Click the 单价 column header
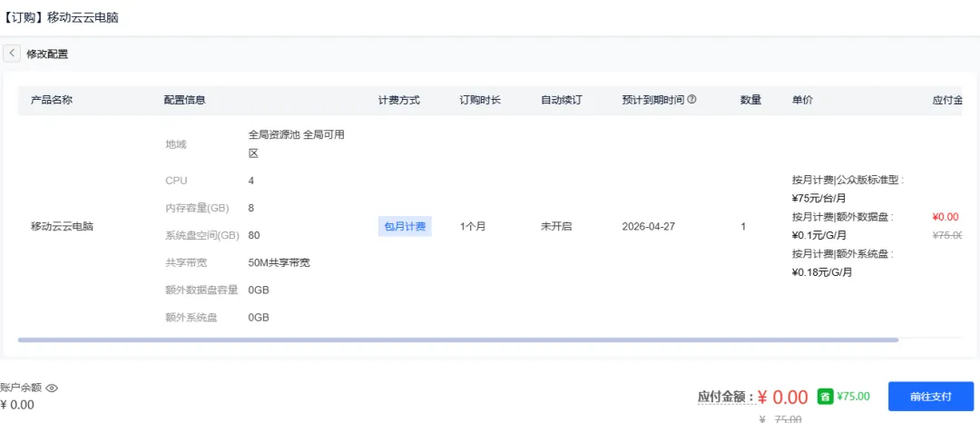 pos(802,100)
